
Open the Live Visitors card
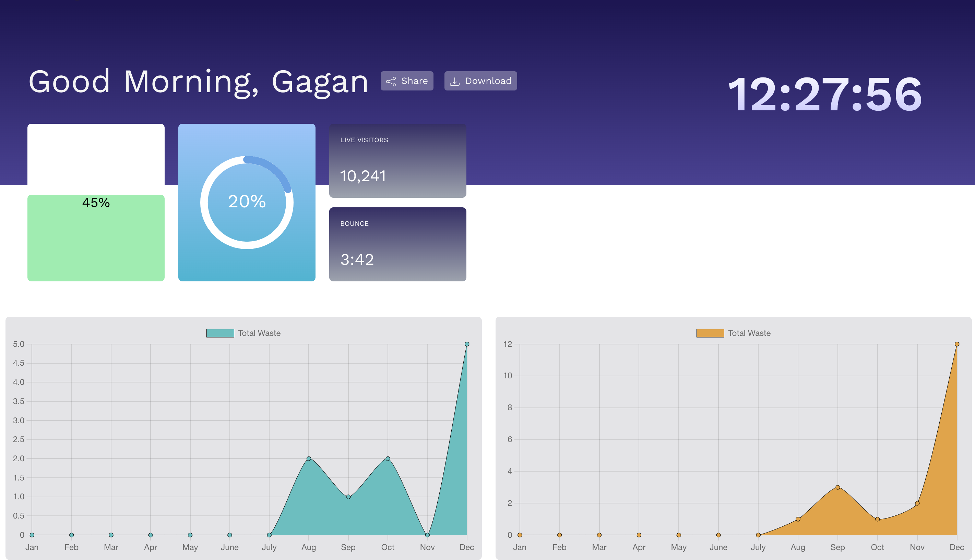tap(397, 161)
